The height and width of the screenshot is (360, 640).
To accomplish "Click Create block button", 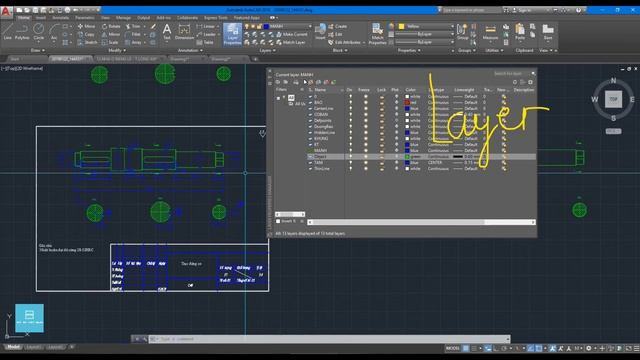I will (338, 26).
